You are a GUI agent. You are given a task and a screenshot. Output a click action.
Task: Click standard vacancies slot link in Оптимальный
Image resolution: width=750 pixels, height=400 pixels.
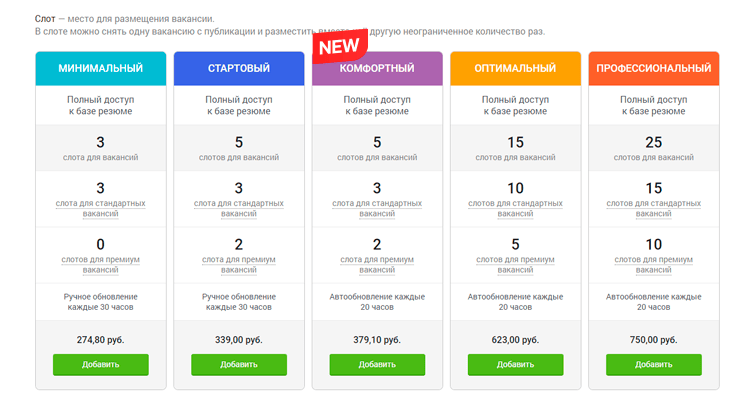pos(515,208)
